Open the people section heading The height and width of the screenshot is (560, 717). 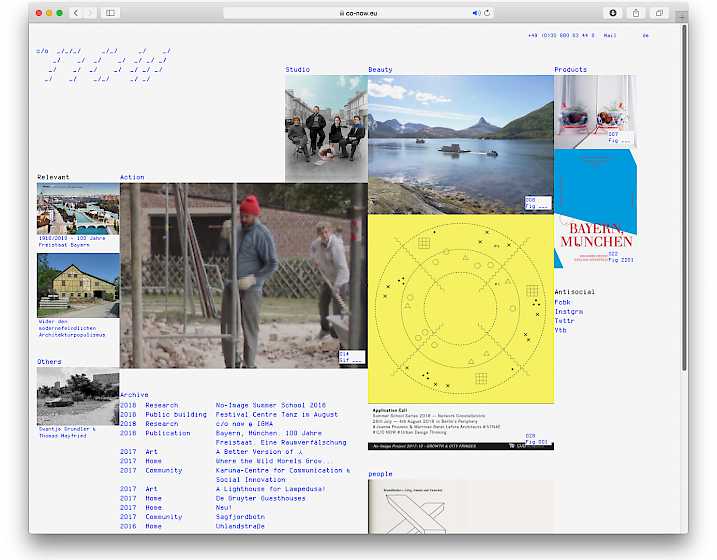(380, 474)
